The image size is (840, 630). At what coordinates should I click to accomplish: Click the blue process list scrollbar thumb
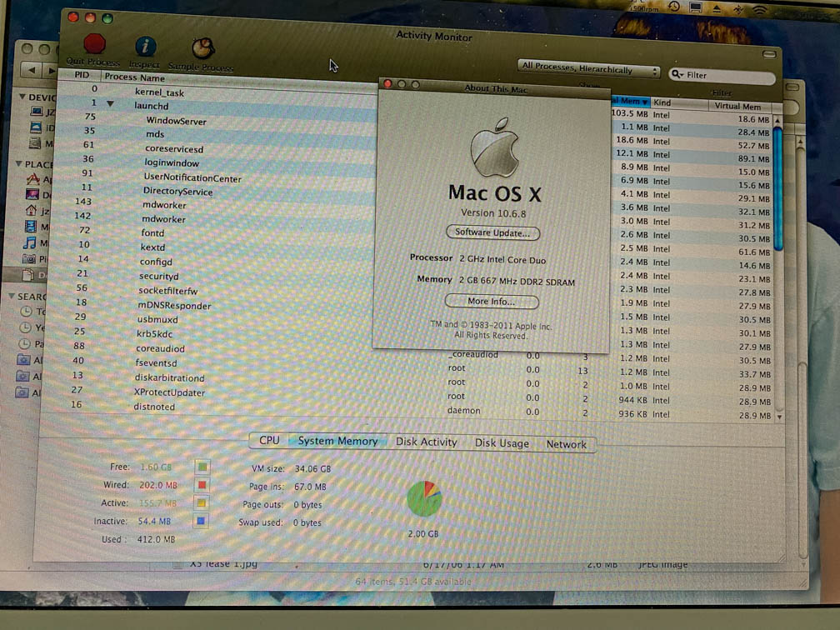[x=778, y=187]
